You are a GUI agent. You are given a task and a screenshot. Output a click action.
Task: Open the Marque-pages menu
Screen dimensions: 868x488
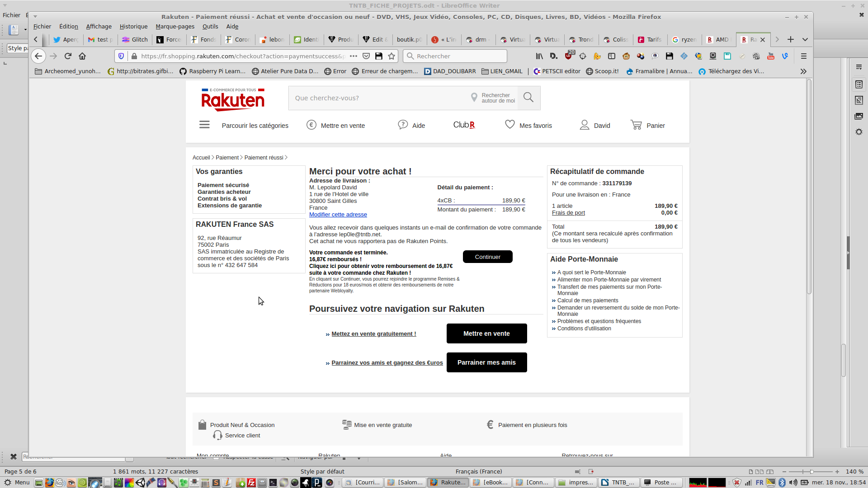pos(175,27)
